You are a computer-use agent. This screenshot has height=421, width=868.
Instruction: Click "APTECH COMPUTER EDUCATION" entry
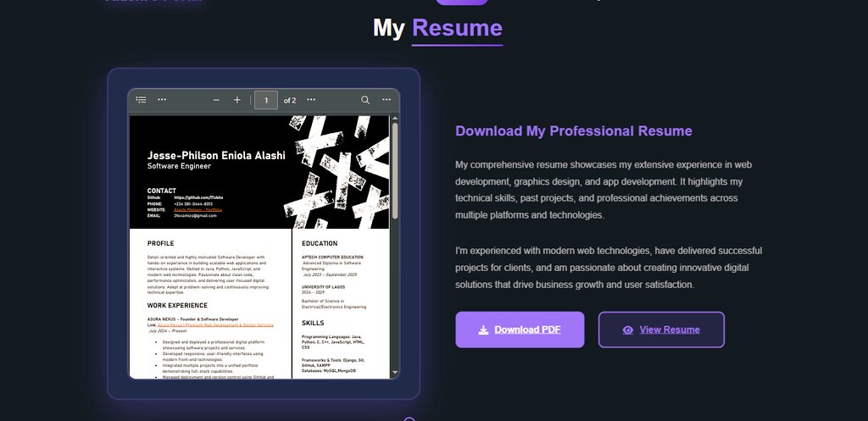[x=332, y=258]
